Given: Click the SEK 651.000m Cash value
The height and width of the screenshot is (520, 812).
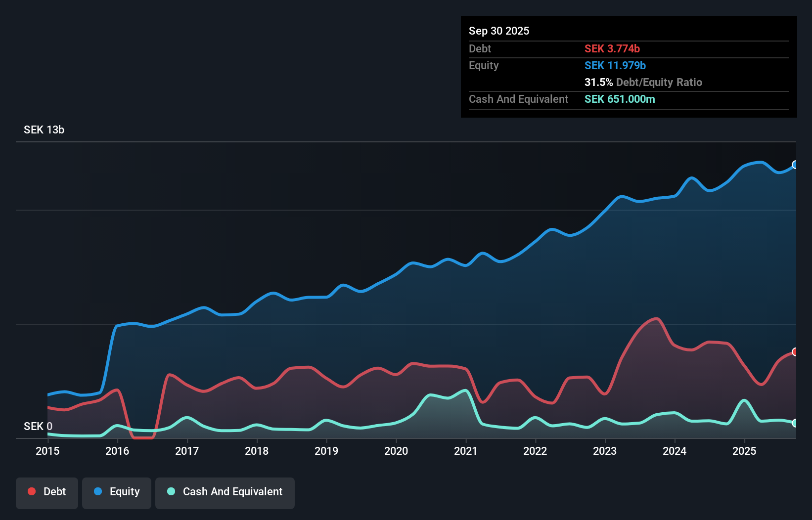Looking at the screenshot, I should point(620,99).
